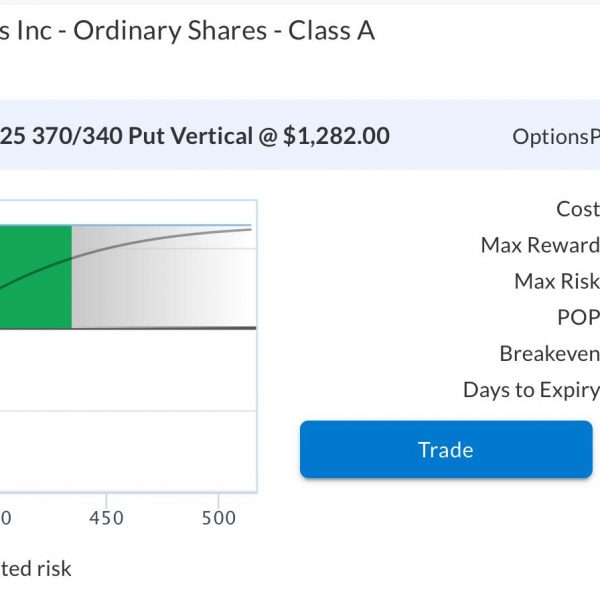Click the POP label

[578, 317]
